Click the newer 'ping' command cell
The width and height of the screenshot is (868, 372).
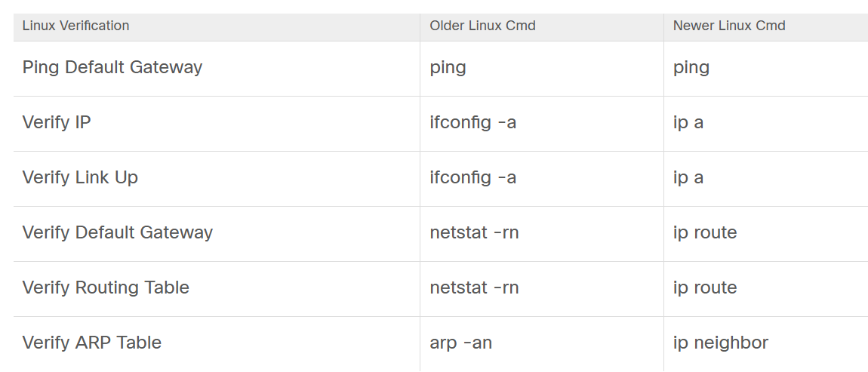tap(691, 67)
